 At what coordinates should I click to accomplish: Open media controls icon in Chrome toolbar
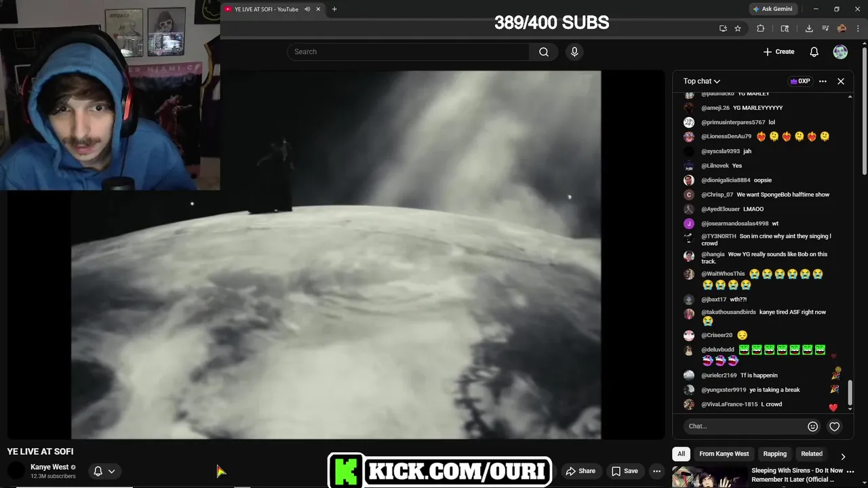[x=825, y=28]
